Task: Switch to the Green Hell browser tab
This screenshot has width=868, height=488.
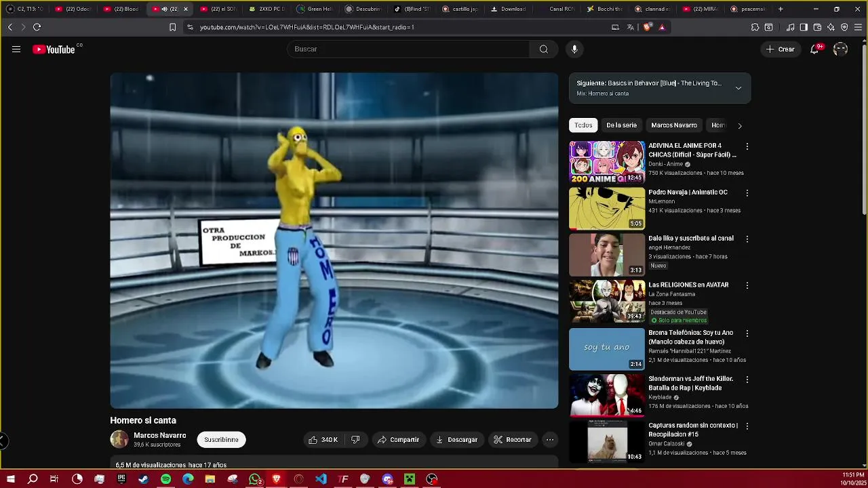Action: coord(315,9)
